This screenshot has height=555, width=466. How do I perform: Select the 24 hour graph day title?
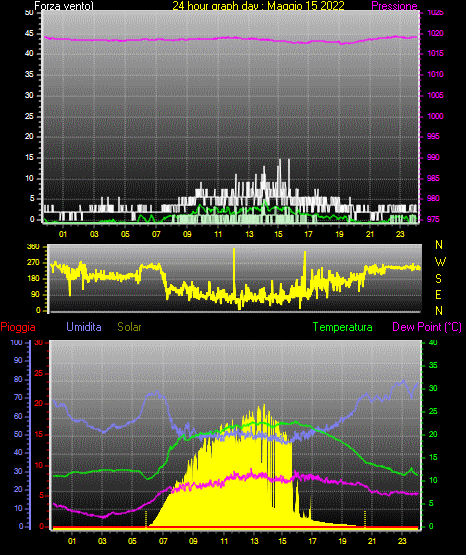point(258,6)
